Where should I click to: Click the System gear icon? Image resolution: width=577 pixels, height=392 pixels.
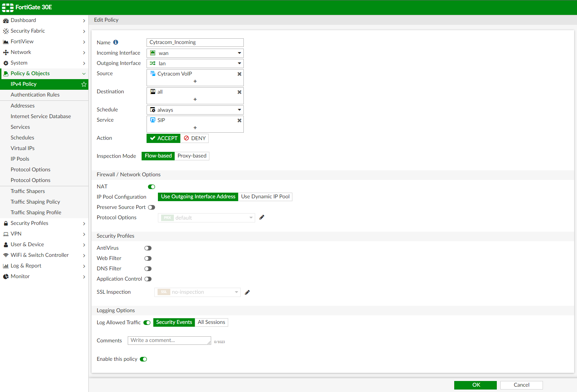click(x=6, y=63)
